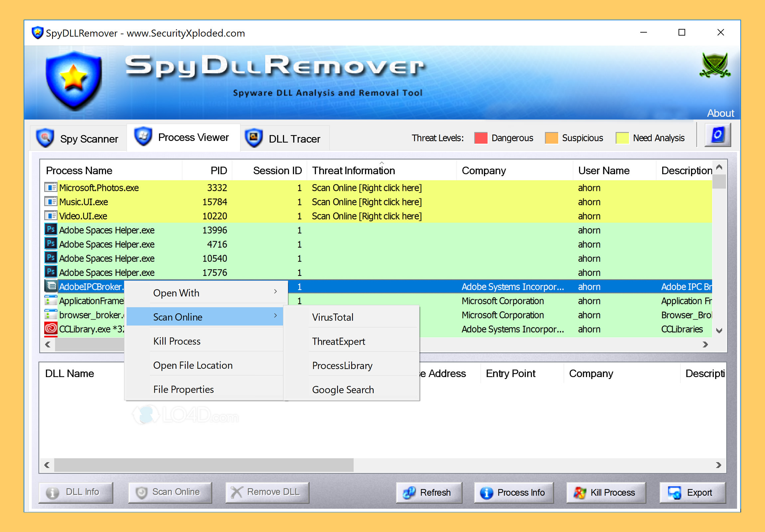The image size is (765, 532).
Task: Click Photoshop icon for PID 13996 row
Action: [51, 229]
